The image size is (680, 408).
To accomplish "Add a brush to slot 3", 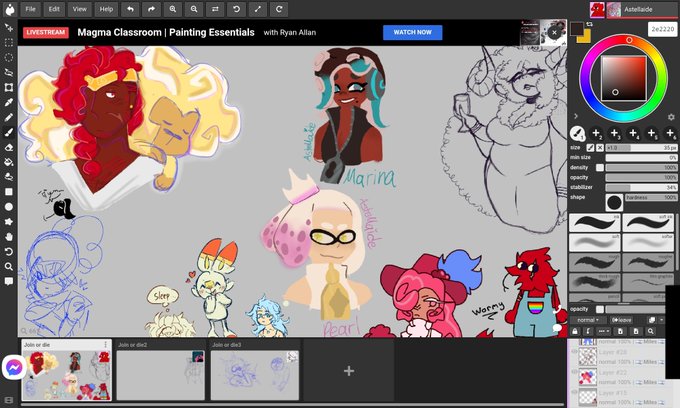I will (615, 134).
